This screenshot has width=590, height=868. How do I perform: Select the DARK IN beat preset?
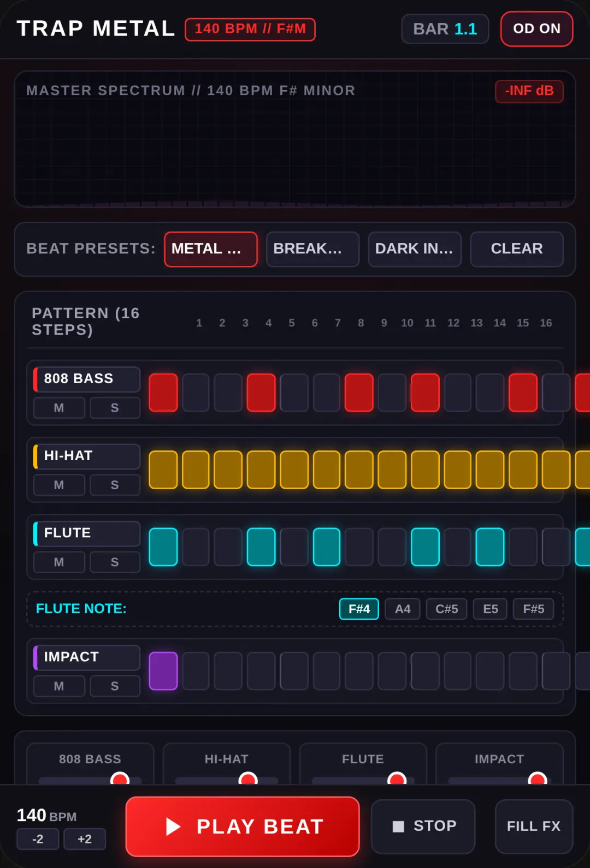click(x=415, y=249)
